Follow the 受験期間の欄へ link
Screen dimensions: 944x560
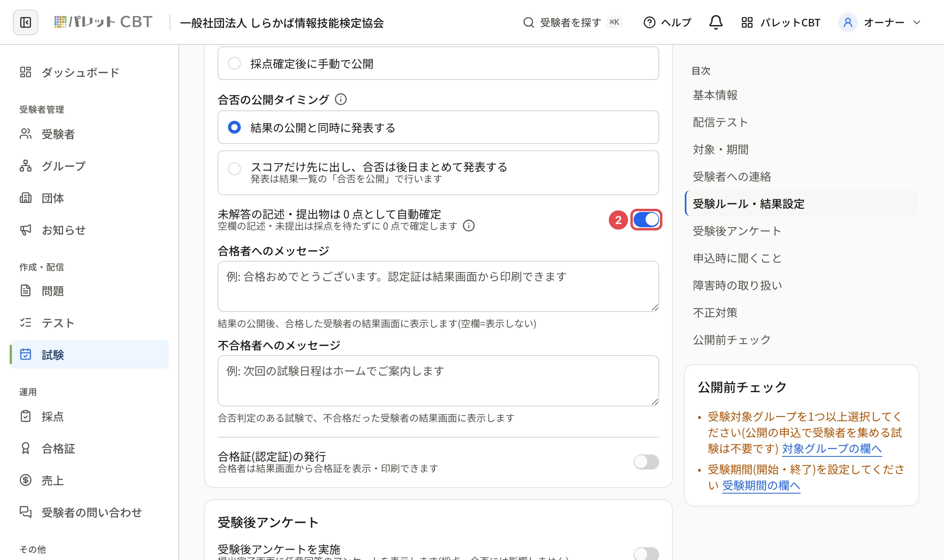761,486
